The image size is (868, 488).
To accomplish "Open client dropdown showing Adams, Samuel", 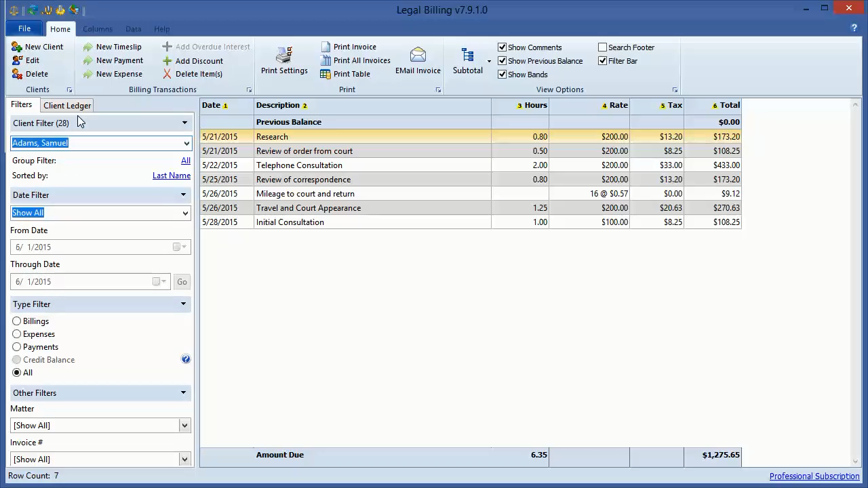I will pos(186,143).
